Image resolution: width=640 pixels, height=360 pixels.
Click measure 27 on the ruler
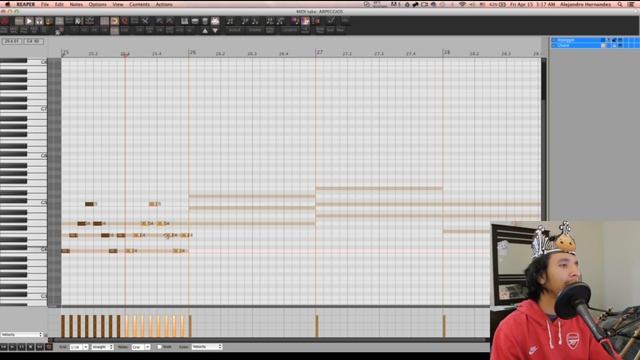click(320, 52)
